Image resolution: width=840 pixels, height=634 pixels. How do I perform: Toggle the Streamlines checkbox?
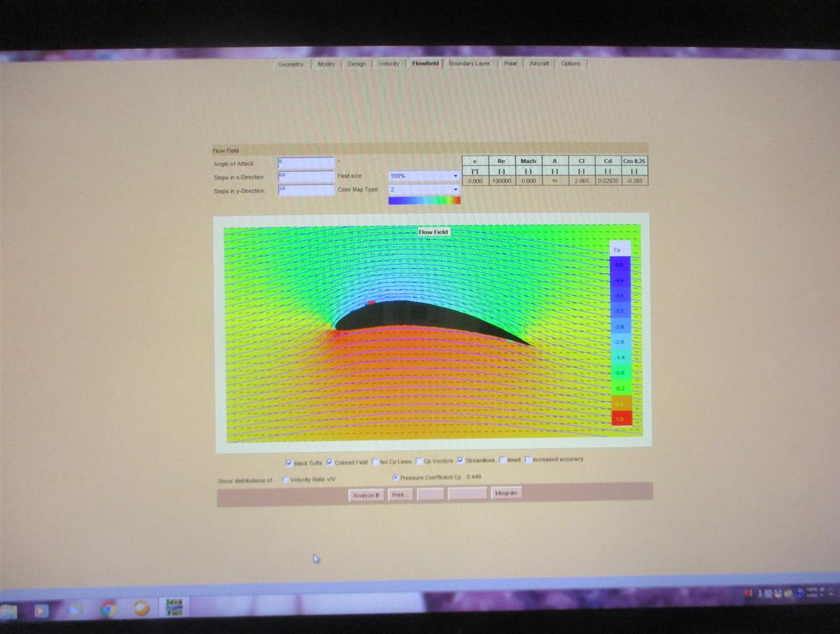[x=461, y=460]
